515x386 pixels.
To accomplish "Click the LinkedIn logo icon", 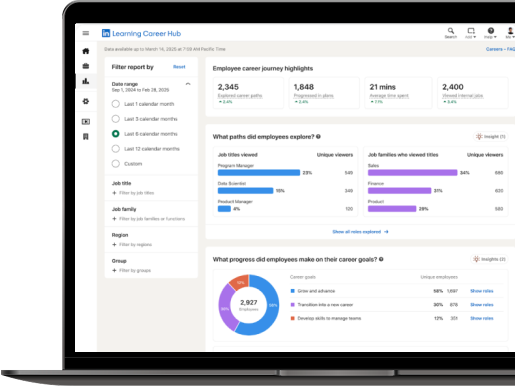I will [106, 33].
